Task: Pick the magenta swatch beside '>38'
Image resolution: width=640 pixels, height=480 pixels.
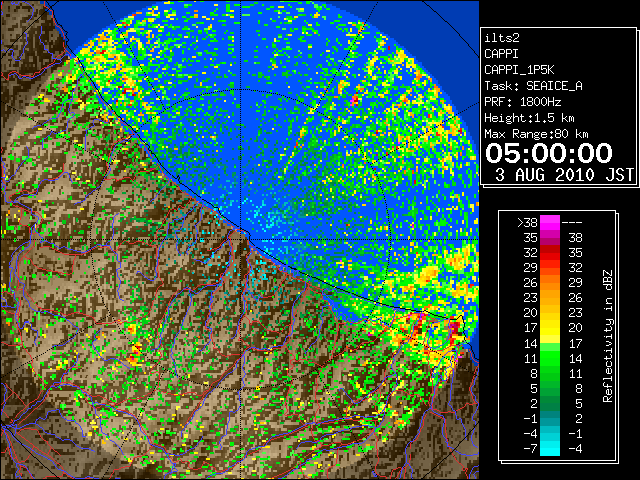Action: pyautogui.click(x=550, y=223)
